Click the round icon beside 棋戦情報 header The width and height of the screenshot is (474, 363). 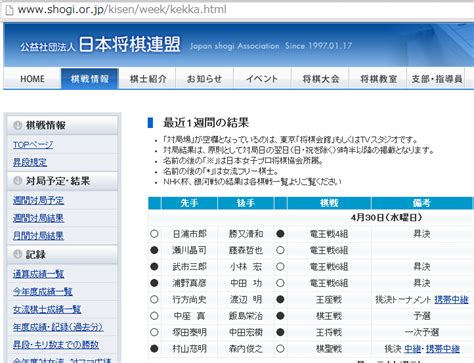17,125
